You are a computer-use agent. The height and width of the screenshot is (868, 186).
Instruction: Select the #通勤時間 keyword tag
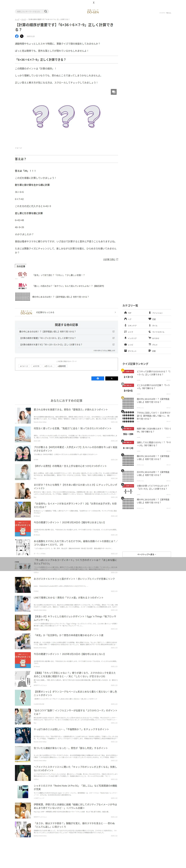coord(62,366)
